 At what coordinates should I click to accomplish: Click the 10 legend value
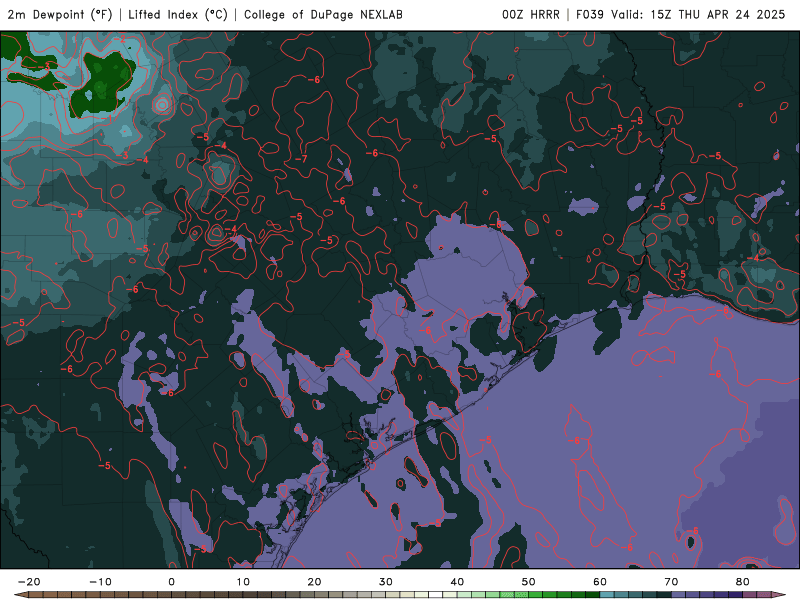click(243, 582)
